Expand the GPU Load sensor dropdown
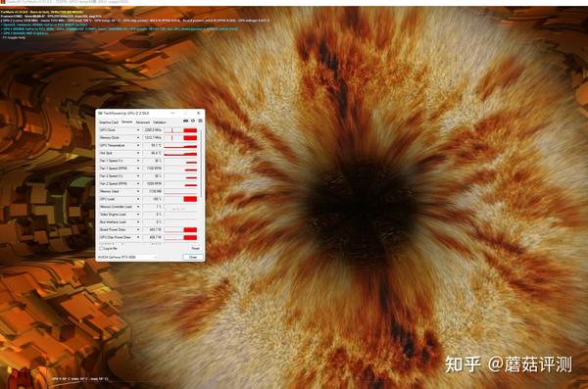588x389 pixels. [138, 199]
